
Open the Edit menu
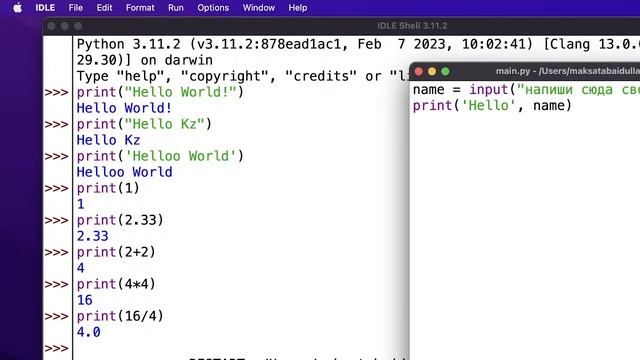tap(104, 8)
